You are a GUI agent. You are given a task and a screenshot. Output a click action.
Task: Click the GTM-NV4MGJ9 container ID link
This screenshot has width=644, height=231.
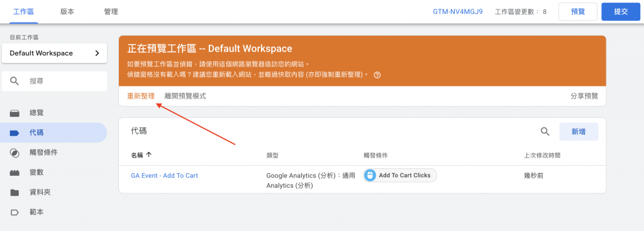[x=458, y=12]
